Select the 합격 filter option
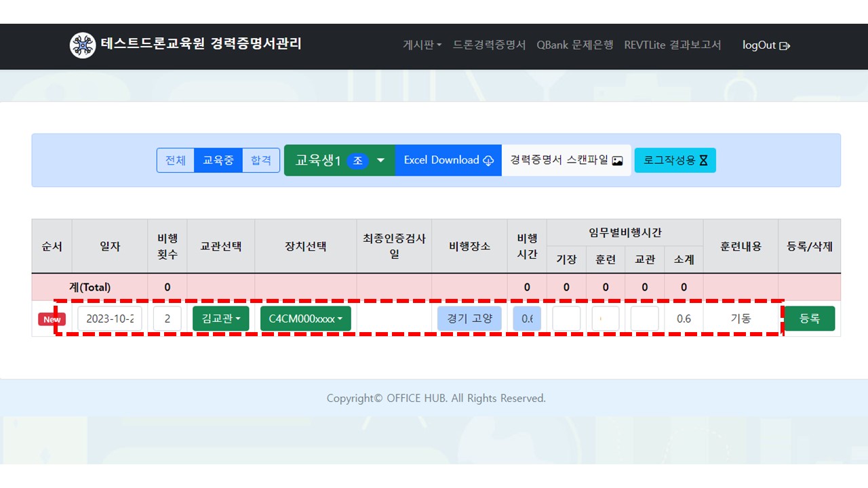 (x=261, y=161)
